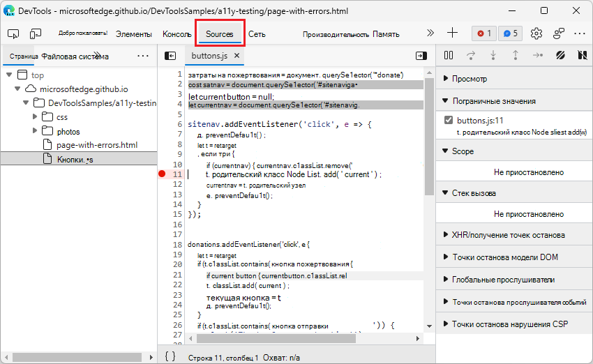Open page-with-errors.html file
The image size is (593, 364).
tap(97, 145)
